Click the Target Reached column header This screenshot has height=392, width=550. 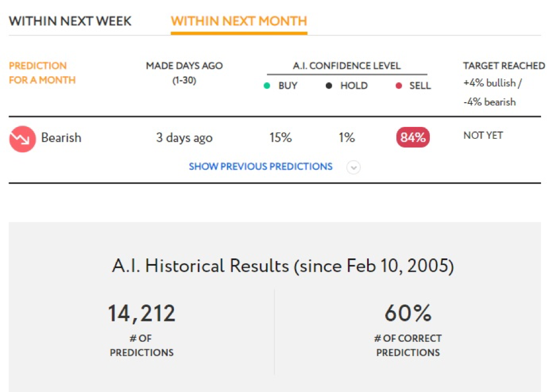point(504,66)
